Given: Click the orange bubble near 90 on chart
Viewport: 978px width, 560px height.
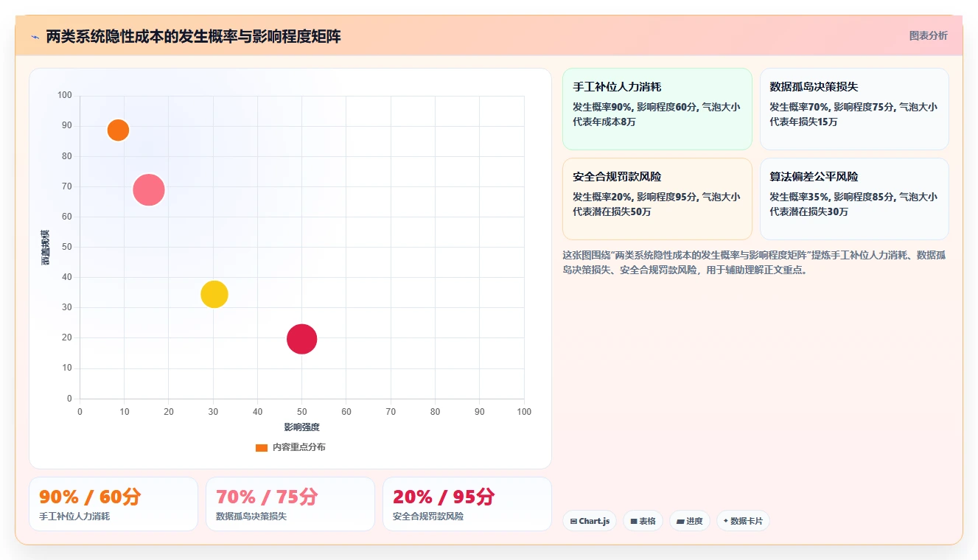Looking at the screenshot, I should pos(118,130).
